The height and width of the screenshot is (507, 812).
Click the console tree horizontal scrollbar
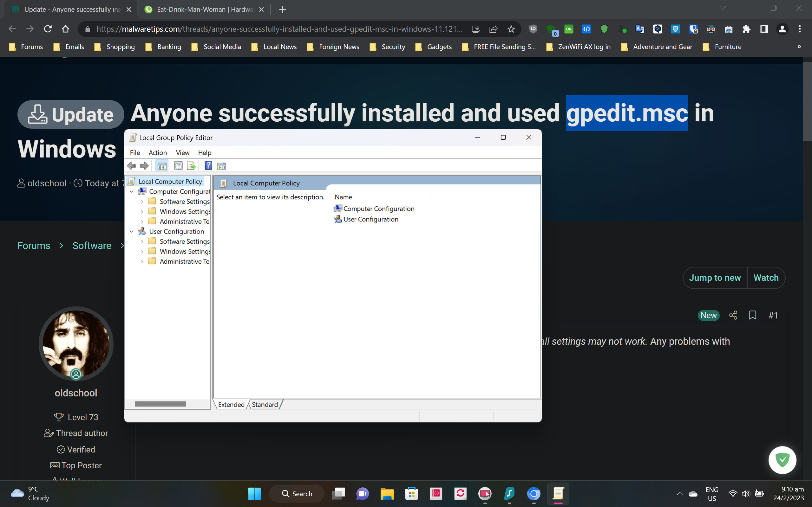[160, 404]
